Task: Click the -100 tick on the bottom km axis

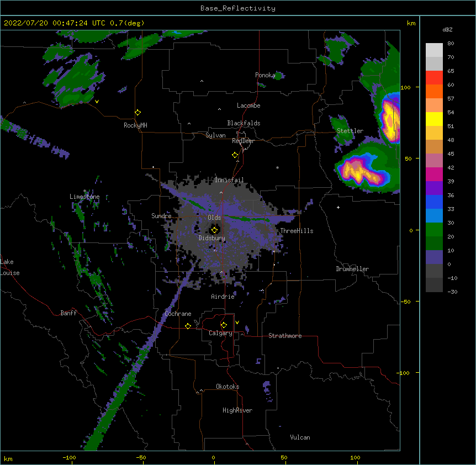Action: point(70,457)
